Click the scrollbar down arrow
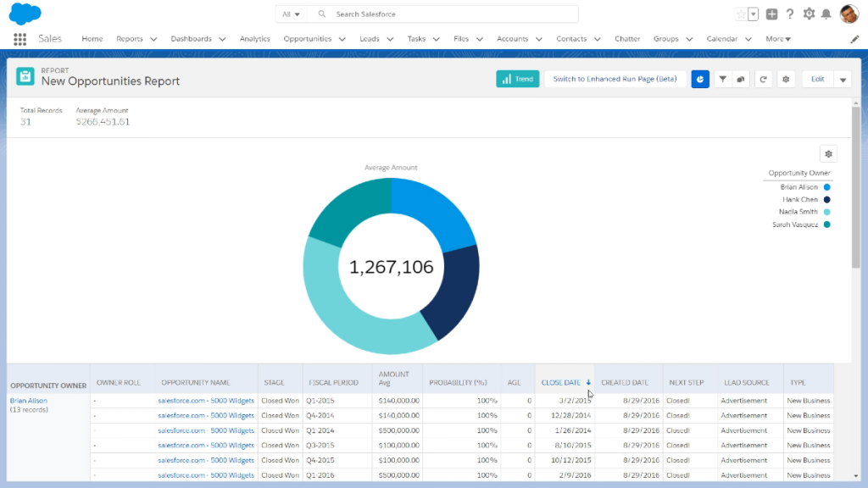 click(856, 476)
